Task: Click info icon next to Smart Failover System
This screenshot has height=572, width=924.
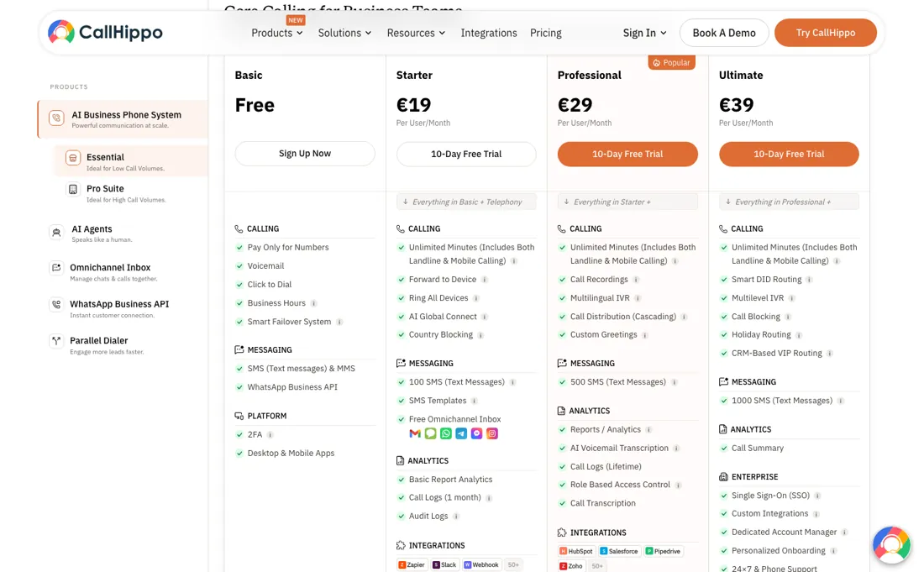Action: pyautogui.click(x=339, y=323)
